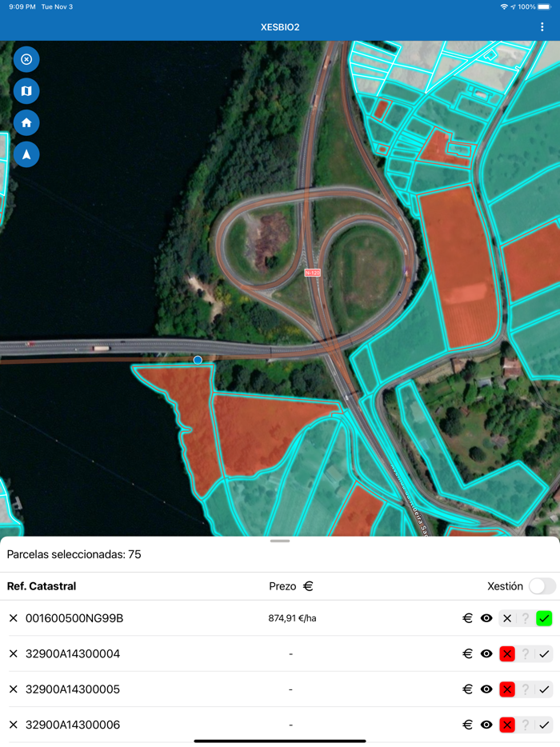Tap the blue location dot on map
The height and width of the screenshot is (747, 560).
point(198,360)
